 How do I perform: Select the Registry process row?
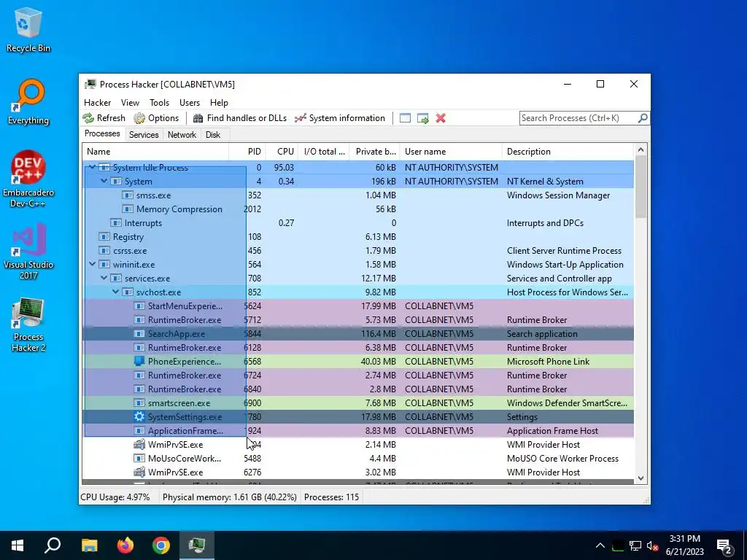(358, 237)
